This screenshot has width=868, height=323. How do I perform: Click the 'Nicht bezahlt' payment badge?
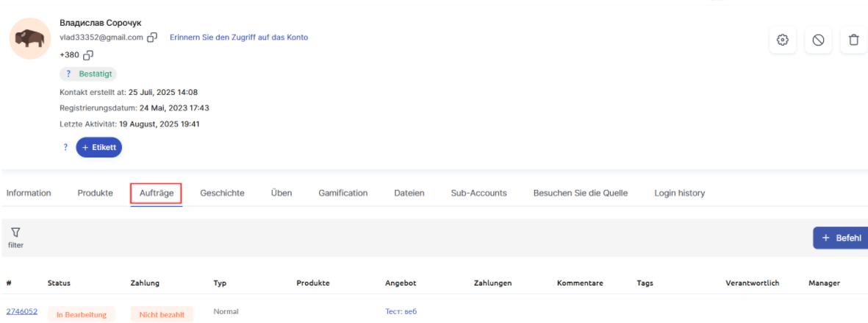(x=162, y=314)
